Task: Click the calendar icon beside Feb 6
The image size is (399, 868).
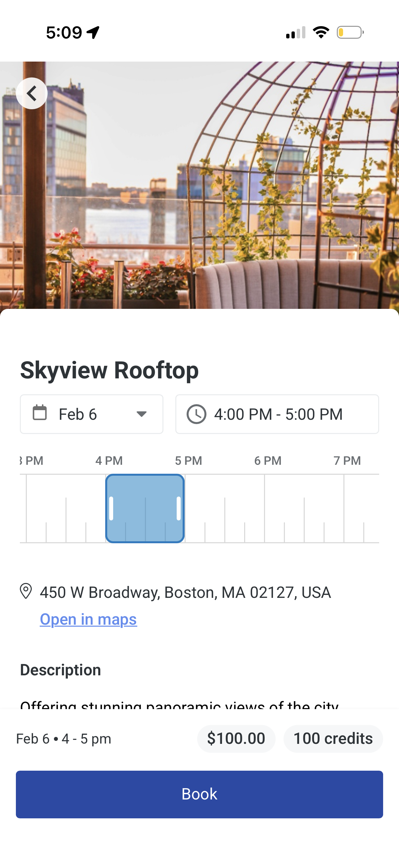Action: click(x=40, y=413)
